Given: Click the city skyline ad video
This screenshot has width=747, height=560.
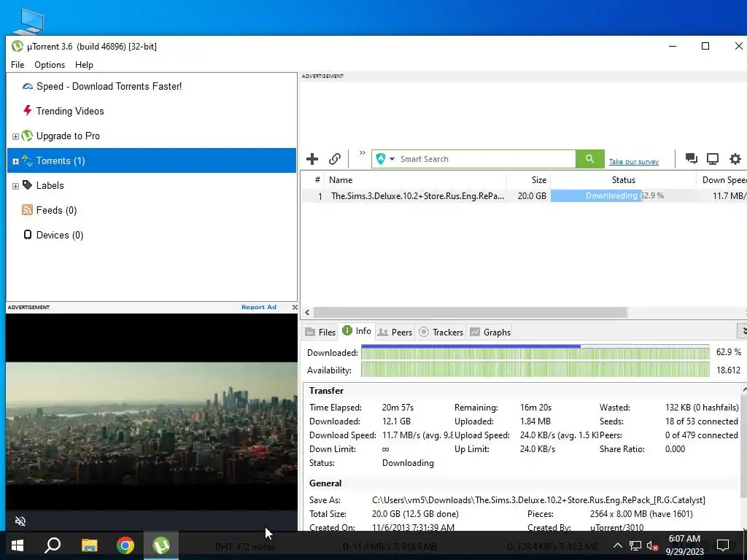Looking at the screenshot, I should click(152, 423).
